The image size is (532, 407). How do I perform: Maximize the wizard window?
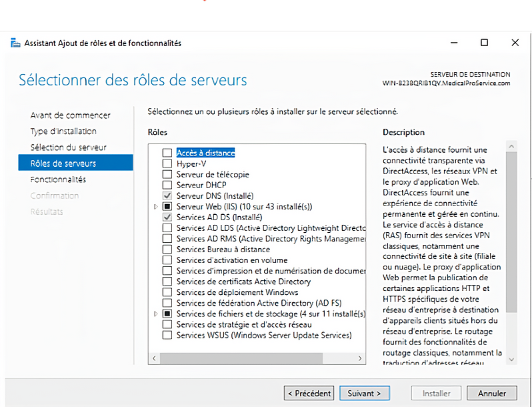pyautogui.click(x=485, y=43)
